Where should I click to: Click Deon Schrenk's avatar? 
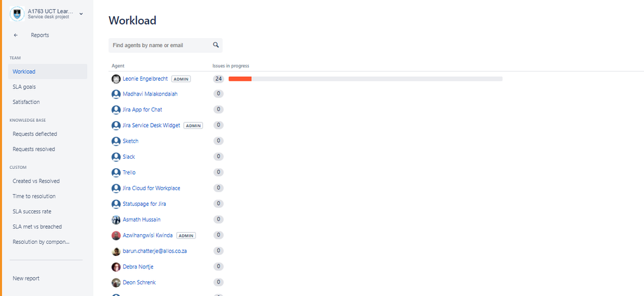[x=116, y=282]
